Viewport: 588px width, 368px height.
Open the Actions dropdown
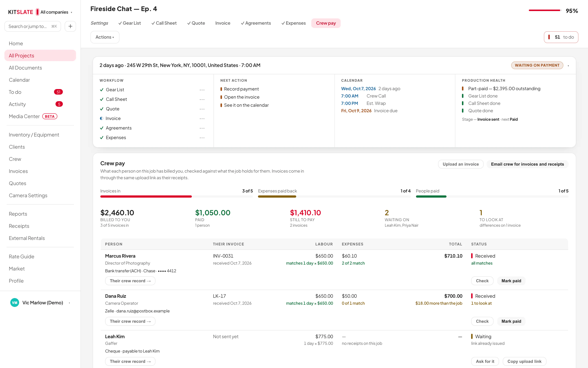(105, 37)
